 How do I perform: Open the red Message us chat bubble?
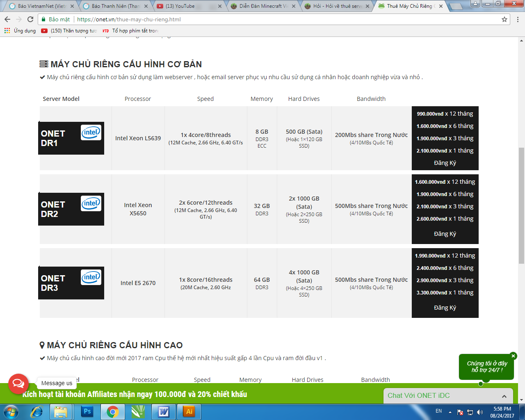[x=18, y=383]
